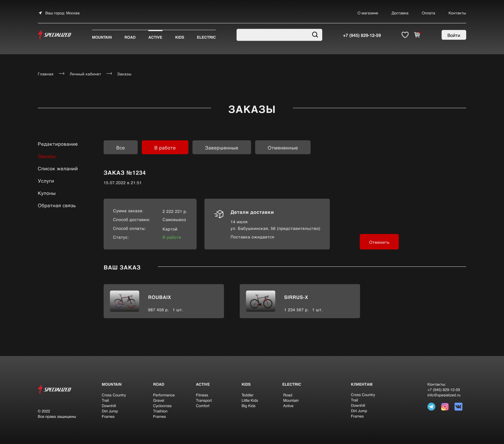
Task: Open Редактирование in the account sidebar
Action: [58, 144]
